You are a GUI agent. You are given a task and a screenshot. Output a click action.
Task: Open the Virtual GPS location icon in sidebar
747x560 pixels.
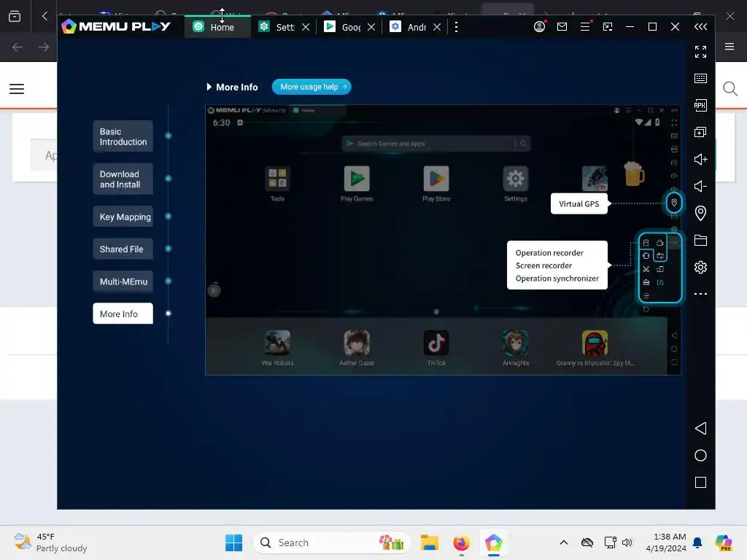700,213
